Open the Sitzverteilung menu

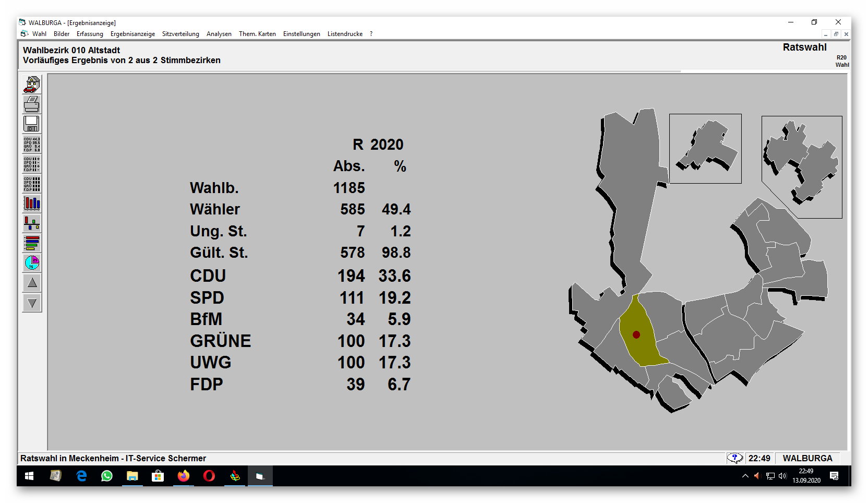(180, 34)
